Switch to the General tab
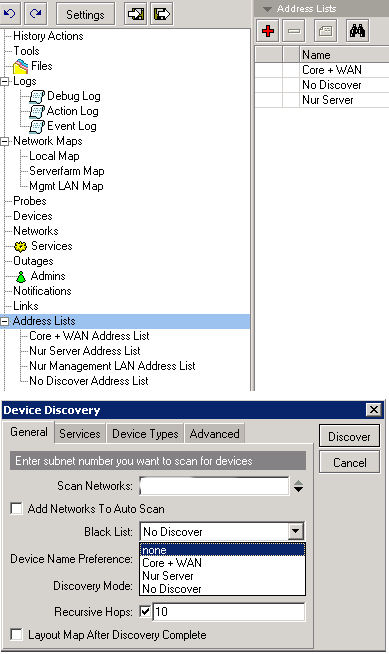Screen dimensions: 389x654 click(x=29, y=432)
